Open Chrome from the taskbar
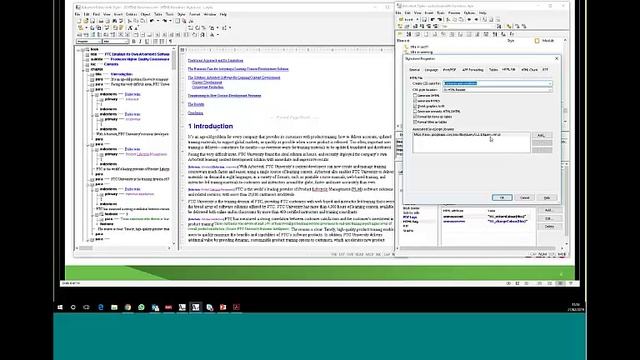640x360 pixels. click(x=128, y=307)
